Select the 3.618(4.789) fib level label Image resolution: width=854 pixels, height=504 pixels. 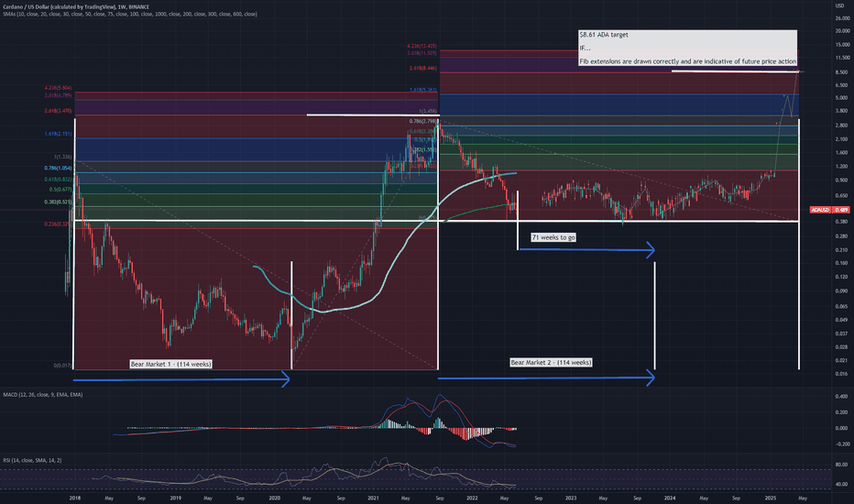click(x=59, y=95)
